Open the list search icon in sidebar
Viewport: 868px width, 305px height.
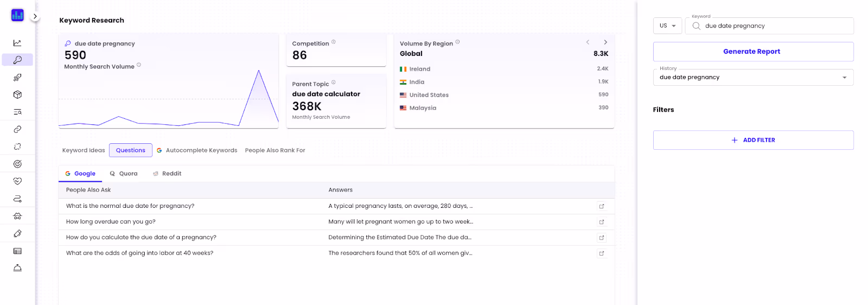point(17,112)
